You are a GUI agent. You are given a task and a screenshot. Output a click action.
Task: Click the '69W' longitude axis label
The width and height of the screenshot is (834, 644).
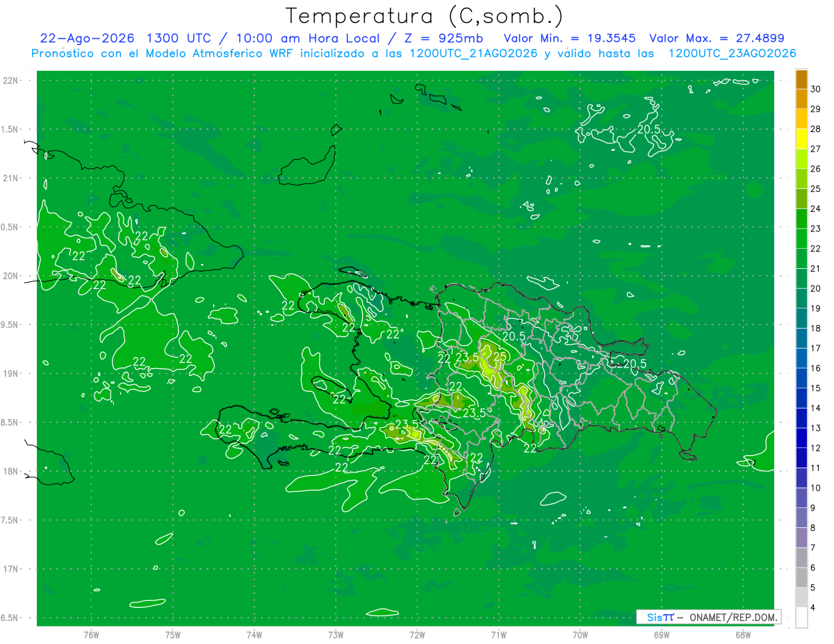[x=662, y=634]
